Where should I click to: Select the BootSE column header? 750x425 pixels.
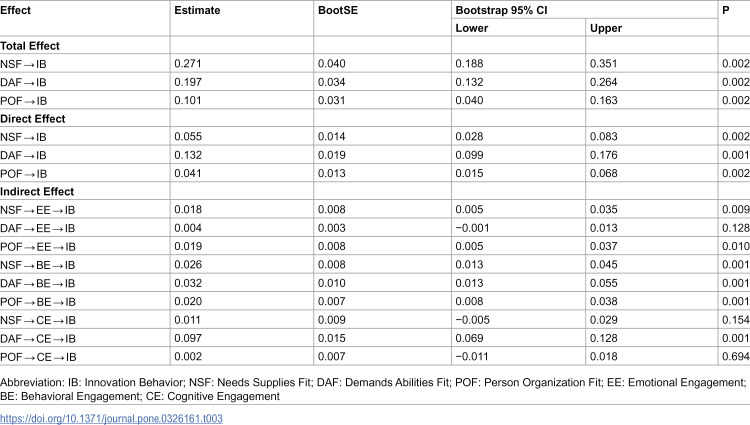(x=338, y=10)
